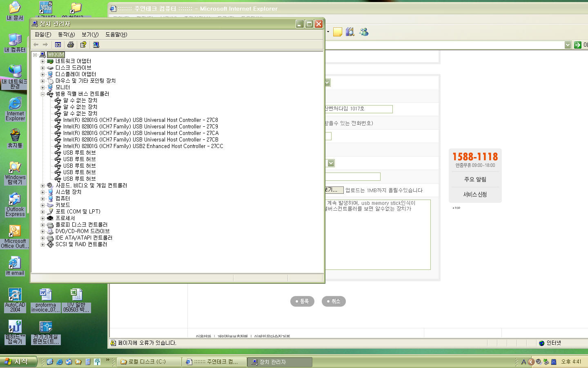Expand the 디스플레이 어댑터 node
The width and height of the screenshot is (588, 368).
tap(42, 74)
